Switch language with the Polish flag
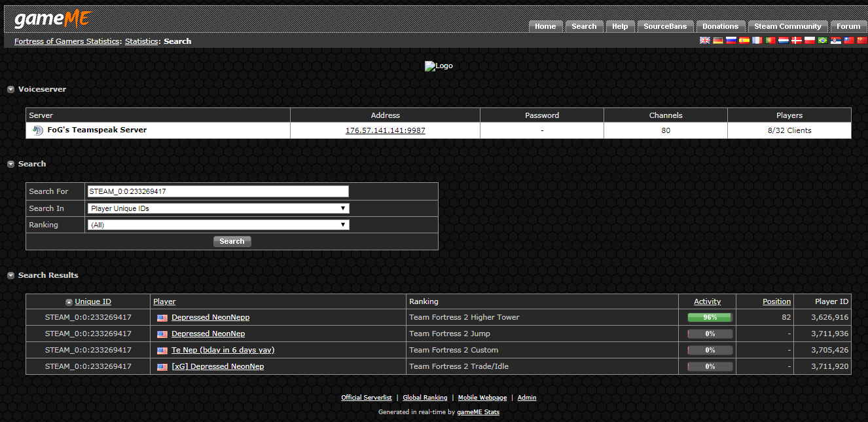868x422 pixels. (810, 41)
